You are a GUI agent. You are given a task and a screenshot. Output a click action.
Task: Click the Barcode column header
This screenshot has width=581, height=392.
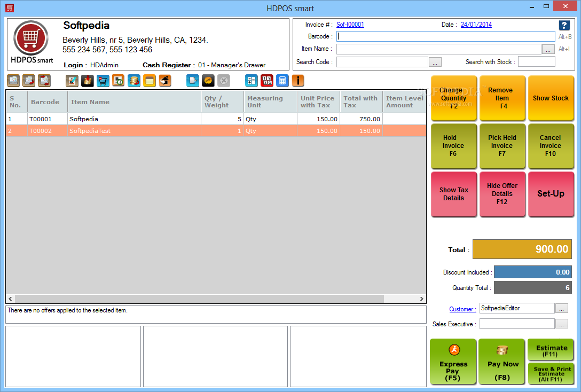[x=48, y=102]
